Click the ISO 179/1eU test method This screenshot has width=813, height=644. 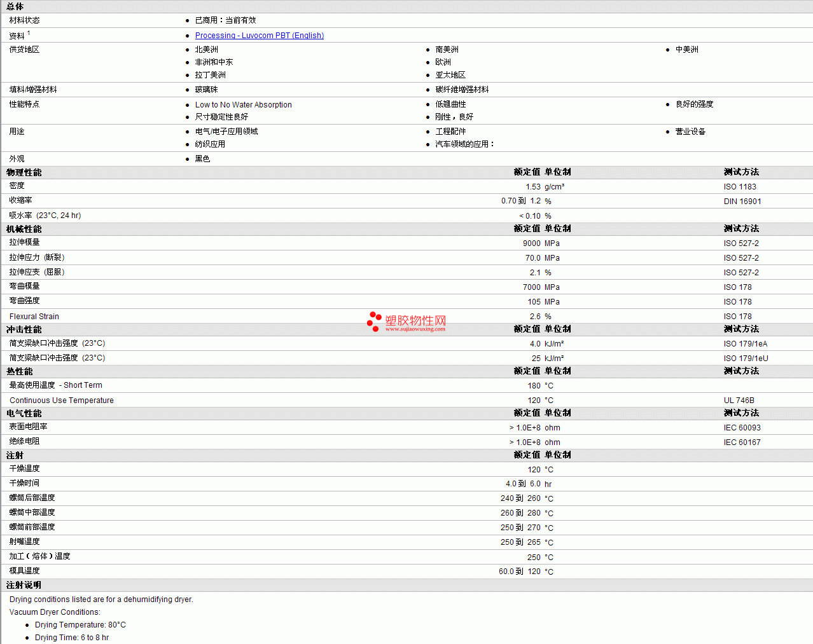746,359
